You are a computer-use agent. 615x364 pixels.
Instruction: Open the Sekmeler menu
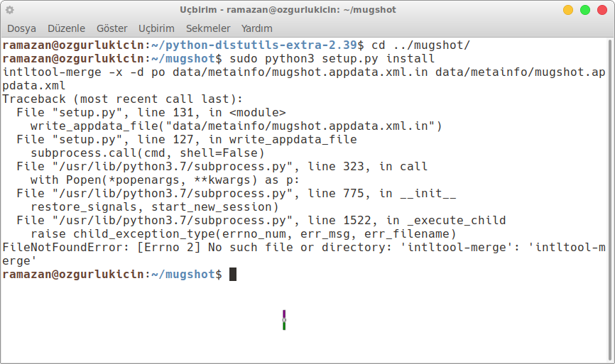click(x=208, y=28)
